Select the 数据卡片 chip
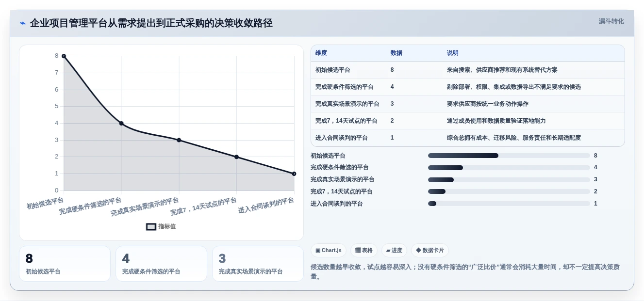This screenshot has height=301, width=644. [430, 250]
